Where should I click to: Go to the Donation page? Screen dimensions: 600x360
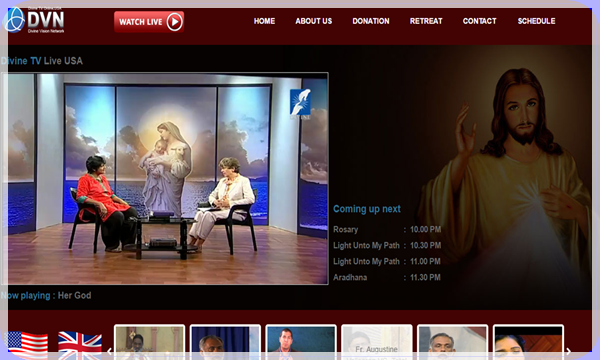[x=371, y=21]
